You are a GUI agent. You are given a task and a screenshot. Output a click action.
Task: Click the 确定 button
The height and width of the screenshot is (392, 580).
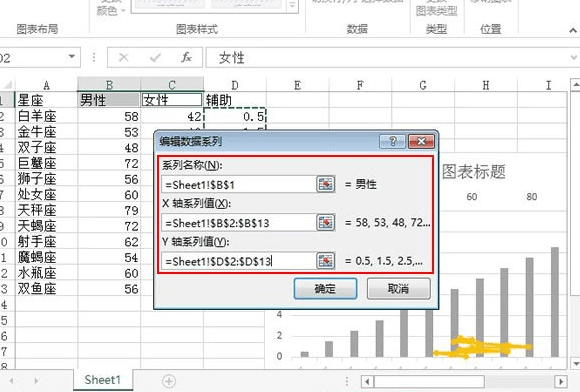[326, 288]
